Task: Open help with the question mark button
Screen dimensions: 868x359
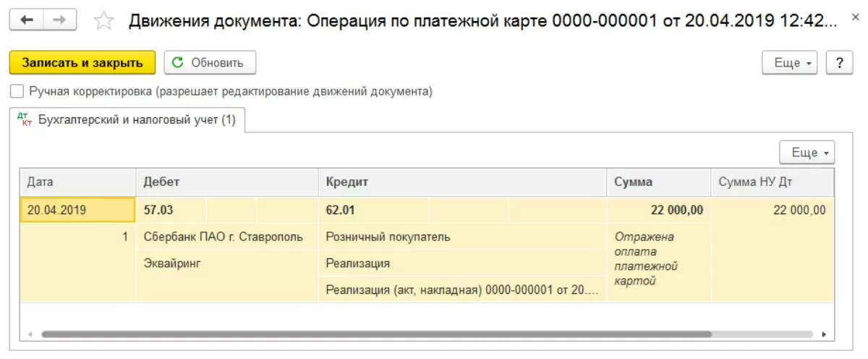Action: coord(840,63)
